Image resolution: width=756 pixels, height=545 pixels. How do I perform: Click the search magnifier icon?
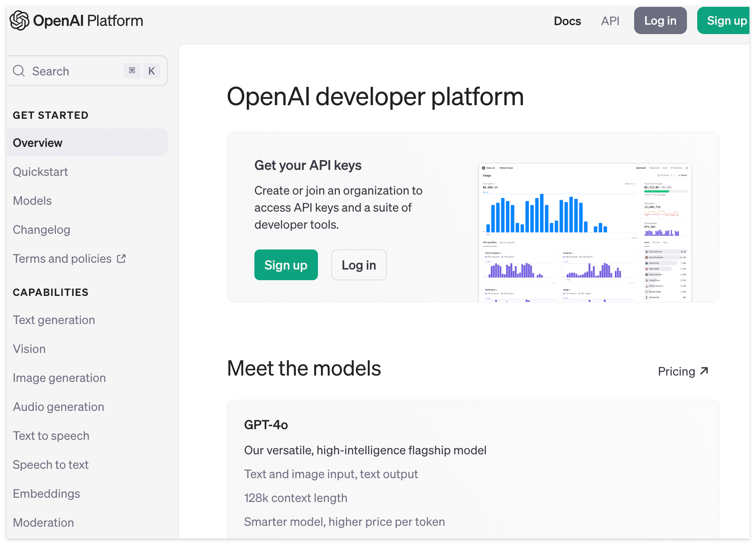click(x=19, y=71)
